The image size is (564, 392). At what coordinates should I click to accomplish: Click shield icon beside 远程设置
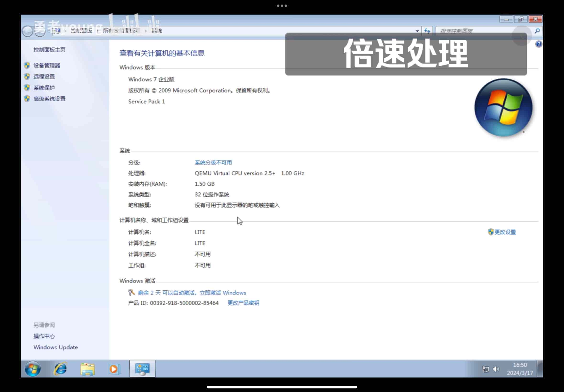[27, 76]
